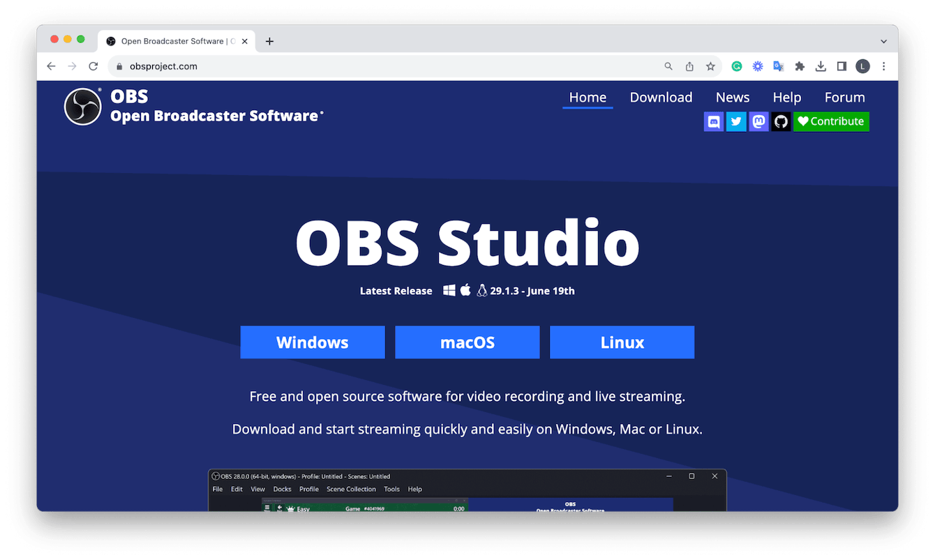The width and height of the screenshot is (935, 560).
Task: Click the OBS 28.0.0 app screenshot image
Action: pos(467,490)
